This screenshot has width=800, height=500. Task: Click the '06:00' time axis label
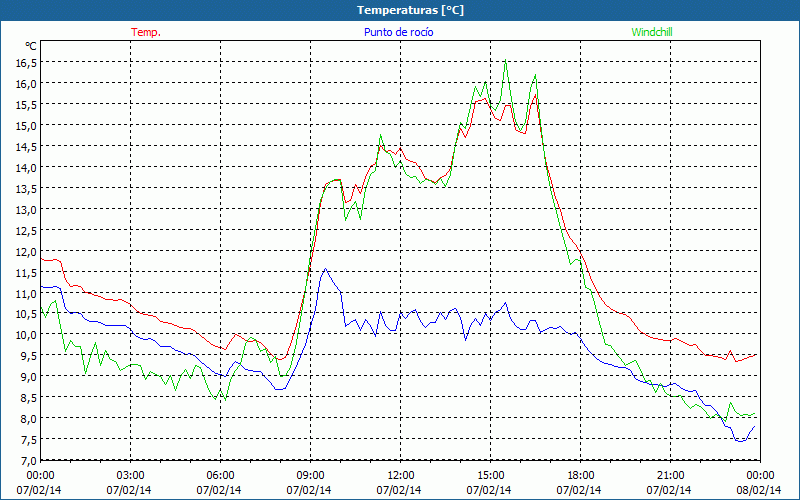tap(220, 475)
